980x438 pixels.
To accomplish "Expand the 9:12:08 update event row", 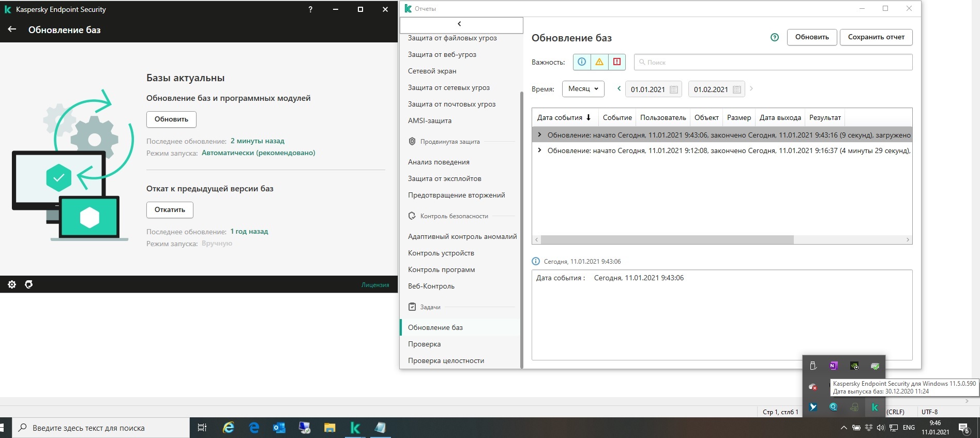I will [x=539, y=150].
